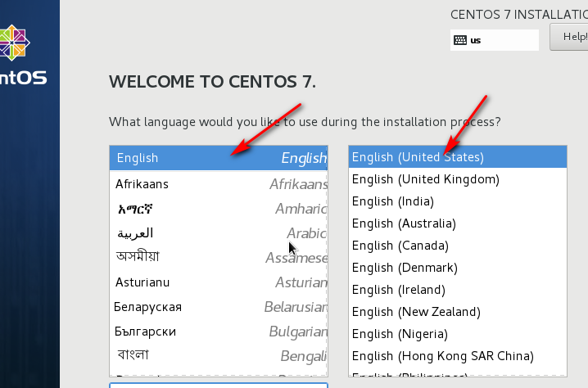Choose English (India) locale
This screenshot has height=388, width=588.
click(x=458, y=201)
